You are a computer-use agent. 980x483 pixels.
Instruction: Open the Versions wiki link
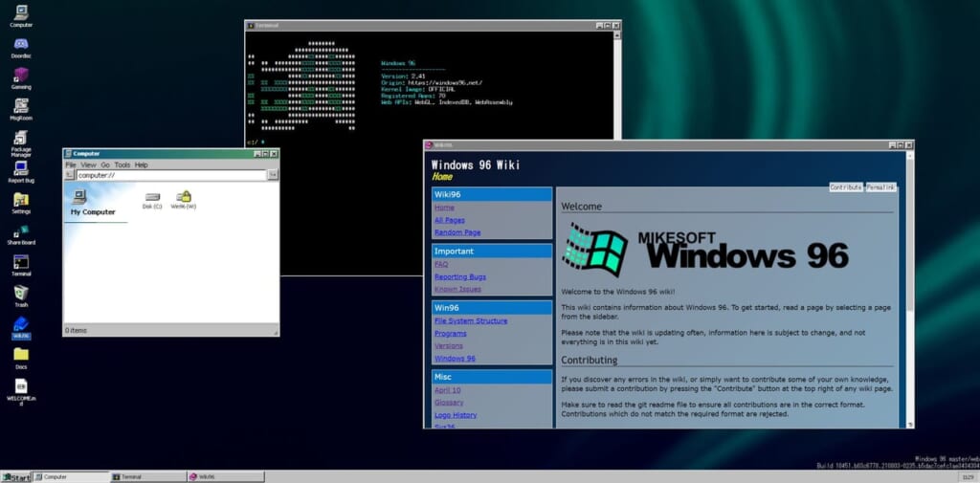(x=449, y=346)
